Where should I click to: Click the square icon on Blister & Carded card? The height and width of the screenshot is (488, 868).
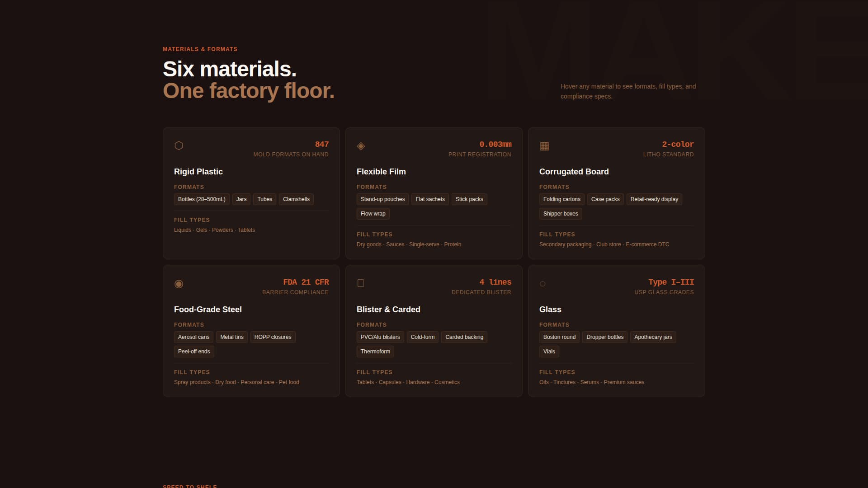361,282
